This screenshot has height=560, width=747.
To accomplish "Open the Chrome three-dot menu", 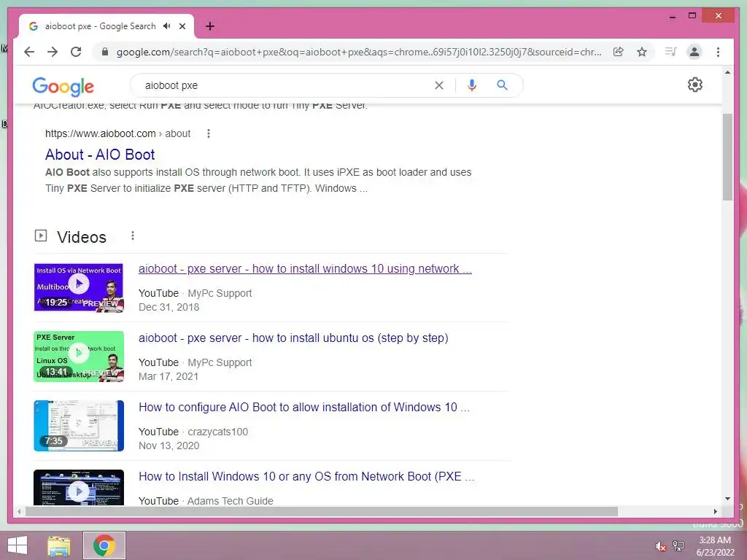I will 718,52.
